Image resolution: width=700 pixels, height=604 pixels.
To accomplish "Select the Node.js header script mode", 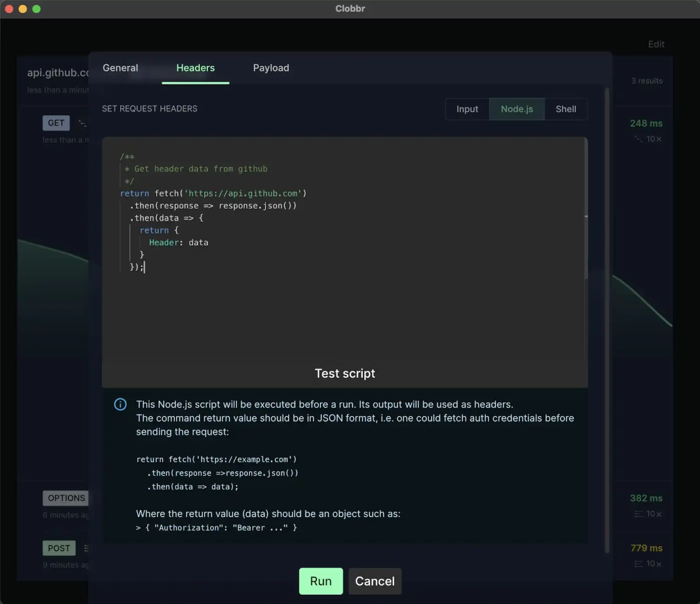I will (517, 109).
